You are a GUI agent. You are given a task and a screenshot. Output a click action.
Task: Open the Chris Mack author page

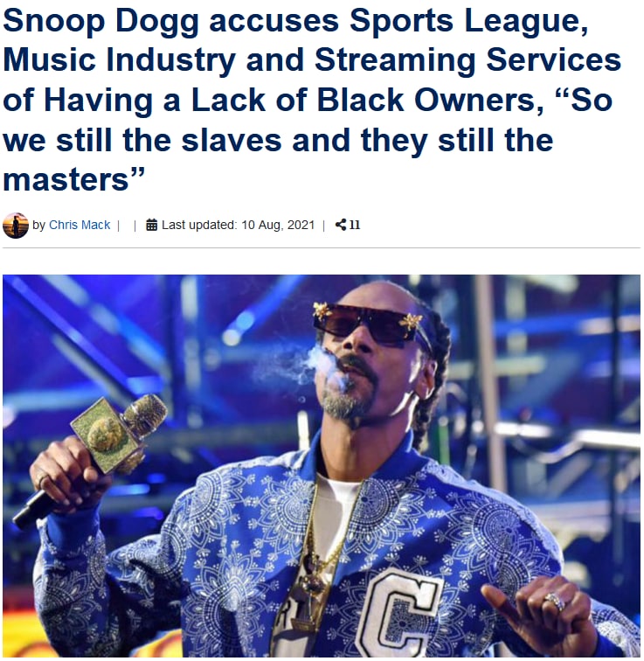[x=80, y=225]
